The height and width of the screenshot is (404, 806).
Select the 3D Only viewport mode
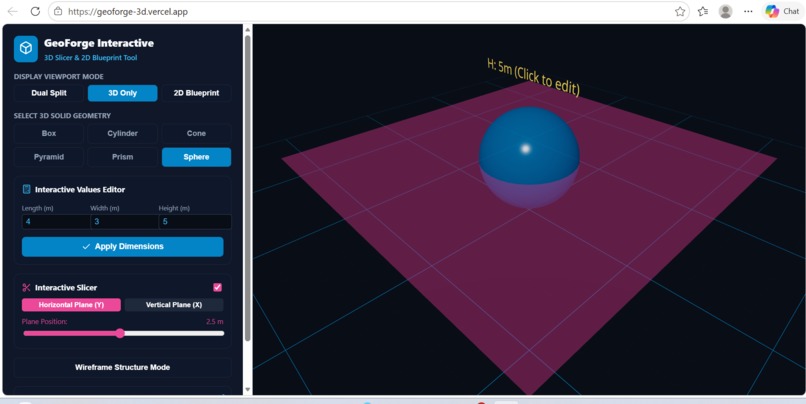[122, 93]
